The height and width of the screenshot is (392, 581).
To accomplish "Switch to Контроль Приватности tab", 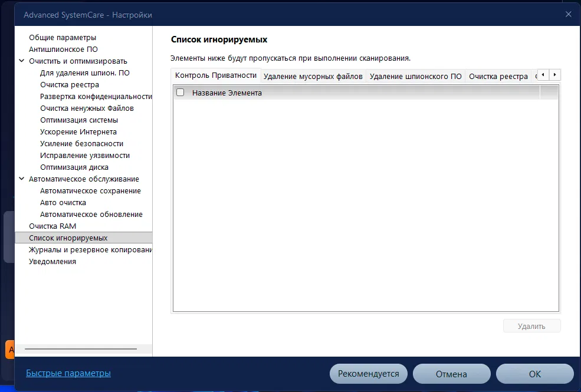I will pyautogui.click(x=216, y=75).
